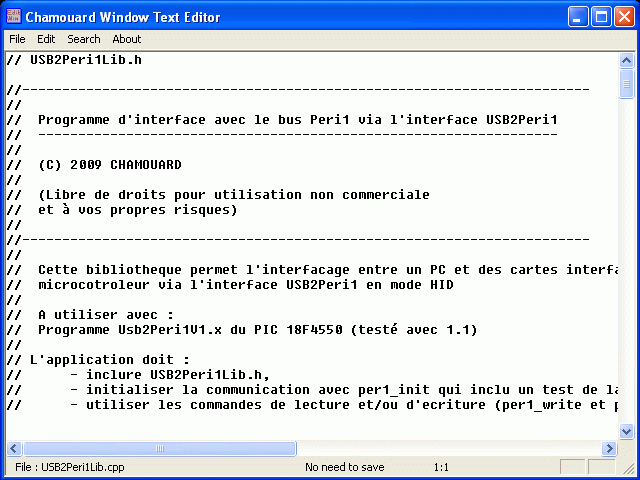Open the File menu
Screen dimensions: 640x480
(18, 39)
